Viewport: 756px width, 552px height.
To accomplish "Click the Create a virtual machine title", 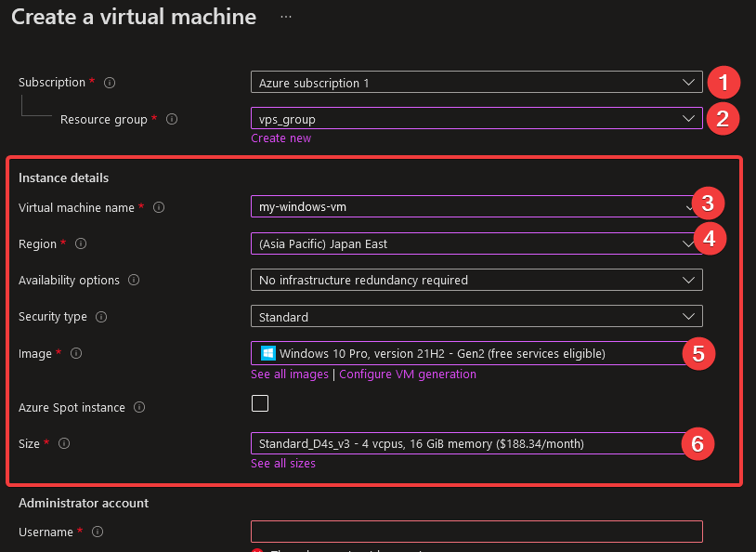I will [x=134, y=17].
